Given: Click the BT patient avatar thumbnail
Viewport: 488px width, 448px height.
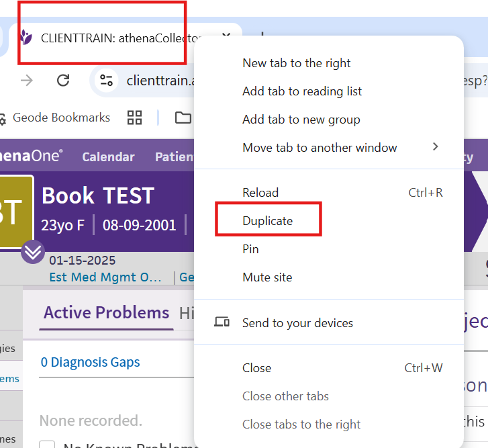Looking at the screenshot, I should pyautogui.click(x=16, y=212).
